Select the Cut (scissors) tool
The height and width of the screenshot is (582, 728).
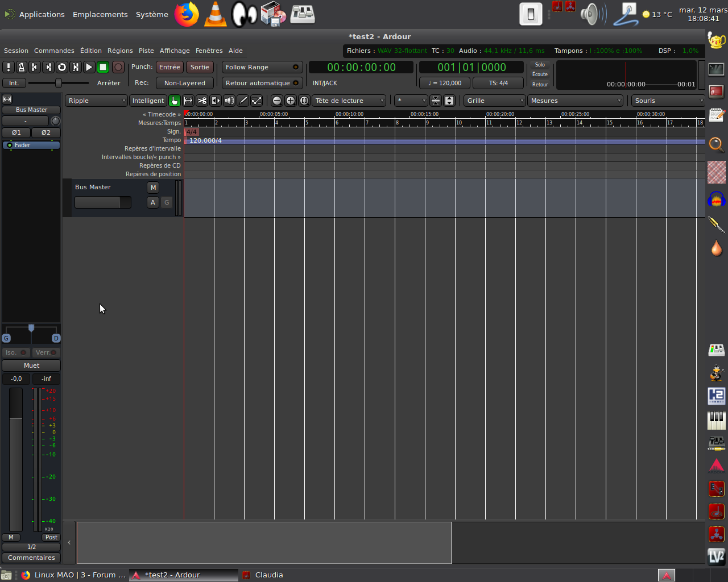202,101
